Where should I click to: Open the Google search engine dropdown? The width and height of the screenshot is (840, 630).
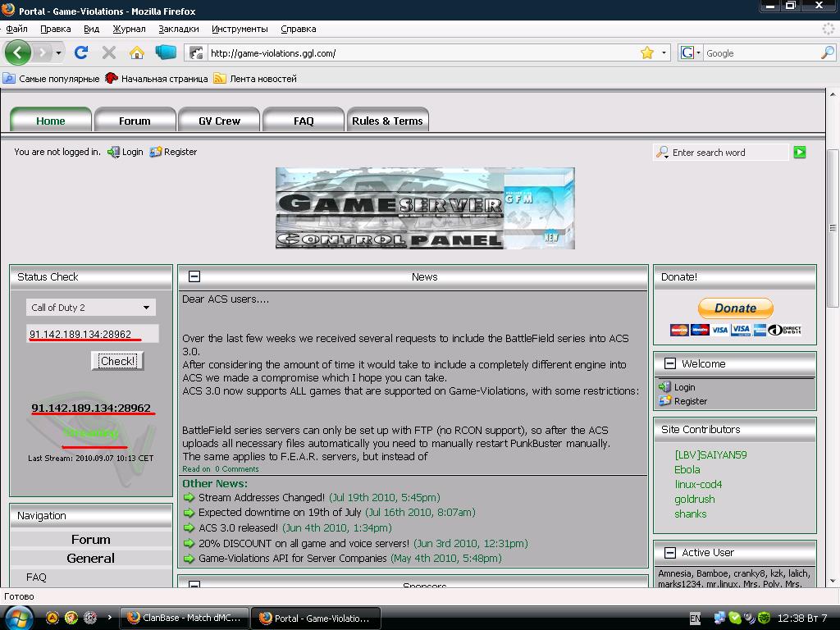click(x=691, y=52)
